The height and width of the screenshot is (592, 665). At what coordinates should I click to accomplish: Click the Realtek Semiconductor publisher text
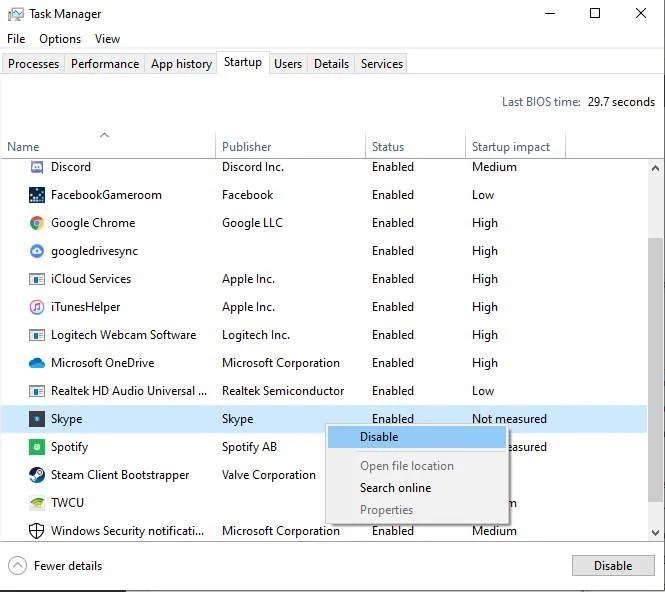point(283,391)
